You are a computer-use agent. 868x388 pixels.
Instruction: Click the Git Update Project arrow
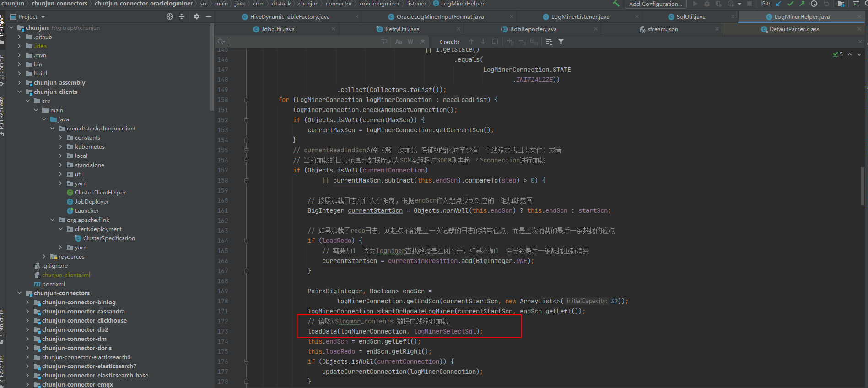click(778, 4)
